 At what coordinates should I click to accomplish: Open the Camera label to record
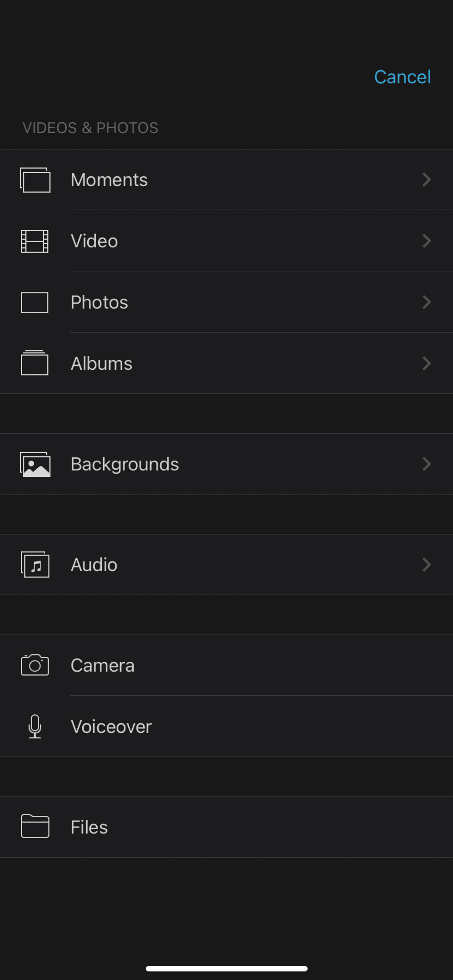[102, 665]
